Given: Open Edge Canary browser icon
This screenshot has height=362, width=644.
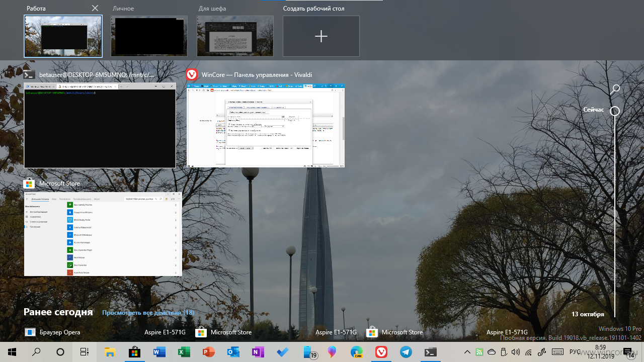Looking at the screenshot, I should point(357,352).
